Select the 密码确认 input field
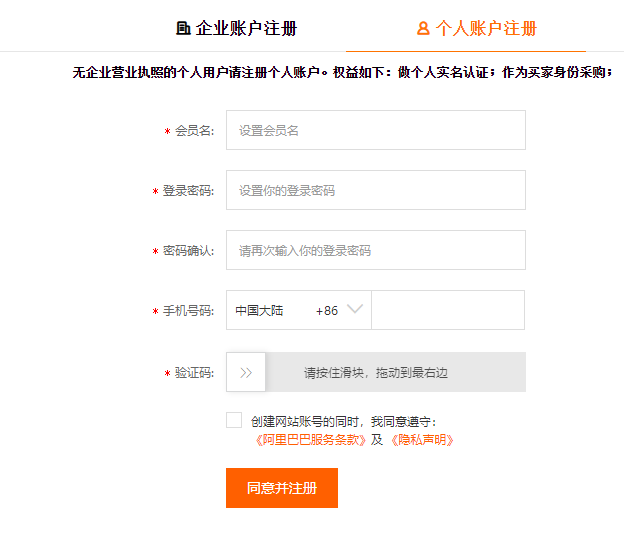This screenshot has width=624, height=555. pos(375,250)
